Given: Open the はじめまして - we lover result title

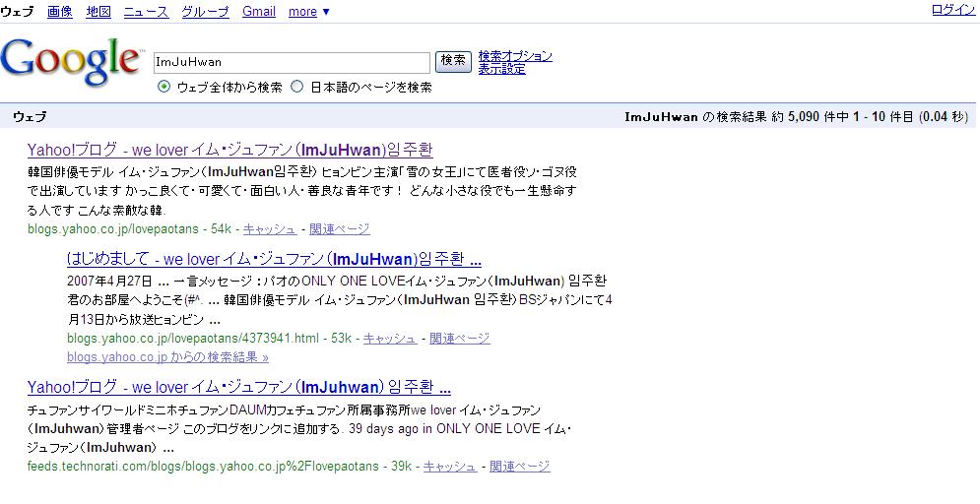Looking at the screenshot, I should click(x=275, y=259).
